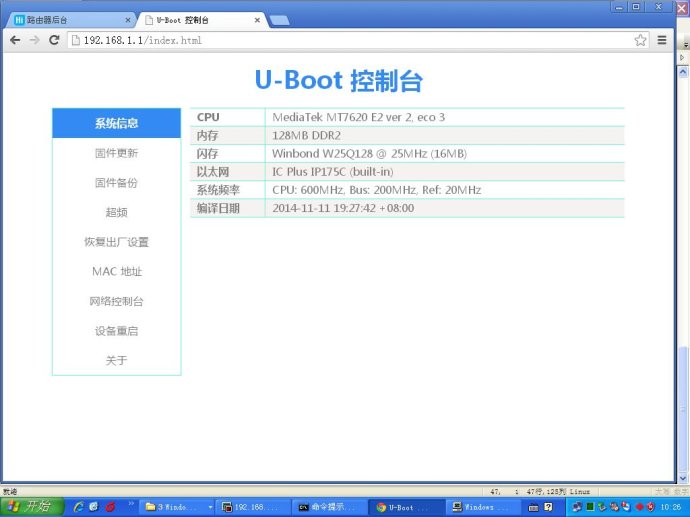The image size is (690, 517).
Task: Open the 关于 sidebar item
Action: pos(117,360)
